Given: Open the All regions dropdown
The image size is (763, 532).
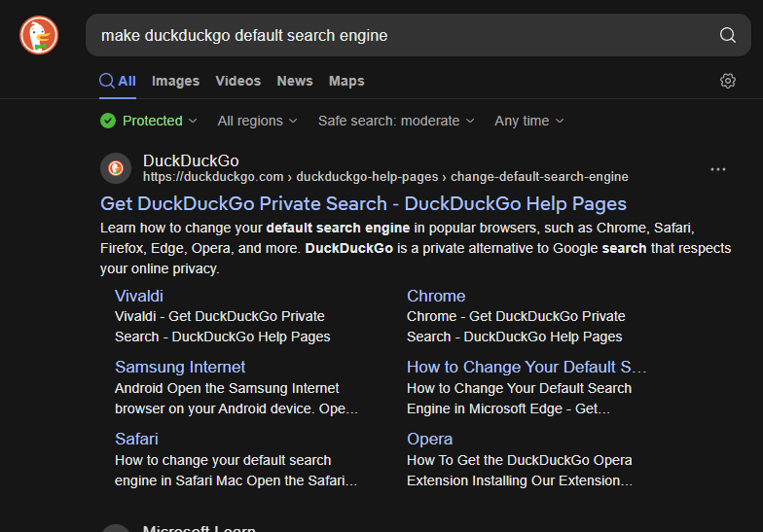Looking at the screenshot, I should (x=257, y=121).
